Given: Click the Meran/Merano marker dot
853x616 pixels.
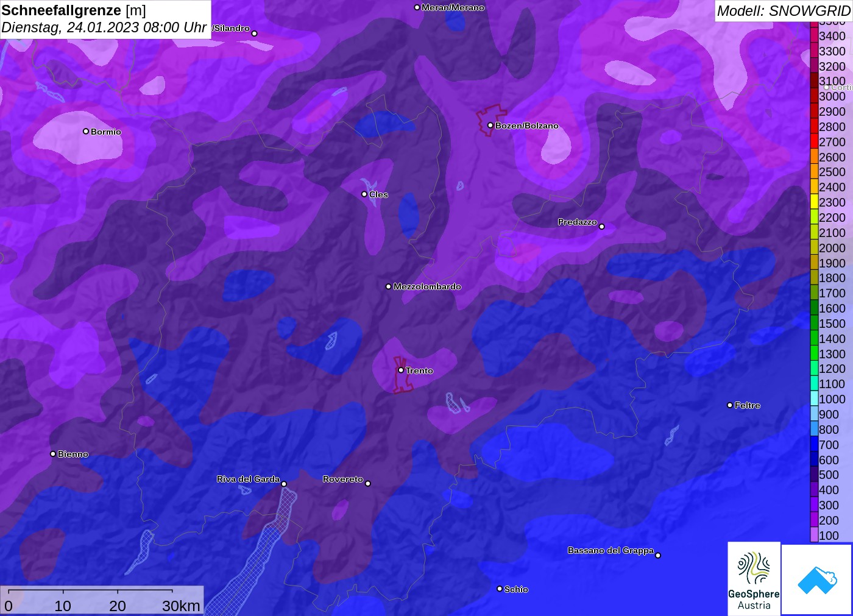Looking at the screenshot, I should point(417,7).
